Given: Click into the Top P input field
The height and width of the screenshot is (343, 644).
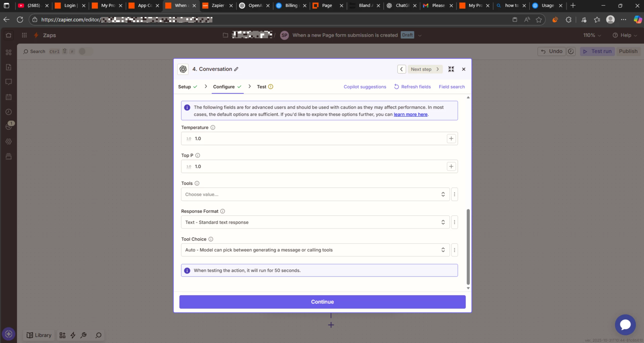Looking at the screenshot, I should (x=319, y=166).
